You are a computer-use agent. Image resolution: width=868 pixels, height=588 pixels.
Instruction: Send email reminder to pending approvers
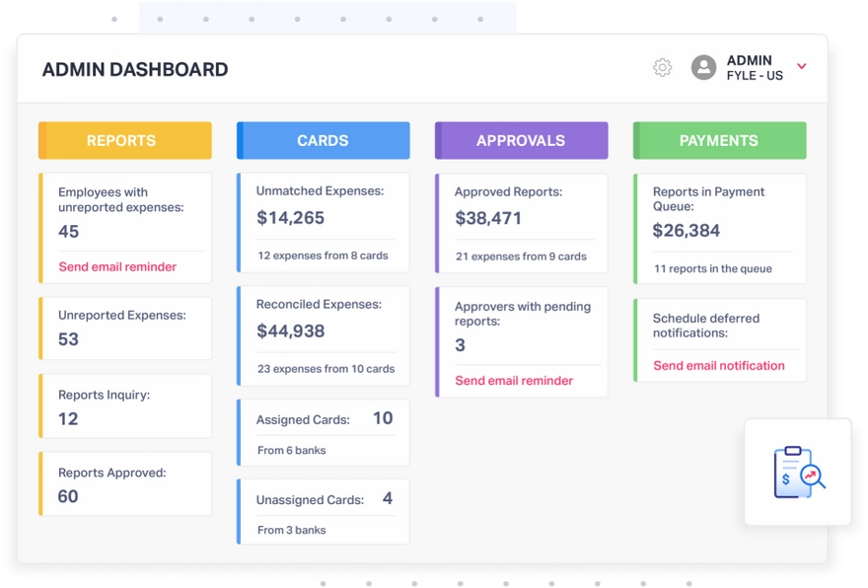click(514, 381)
